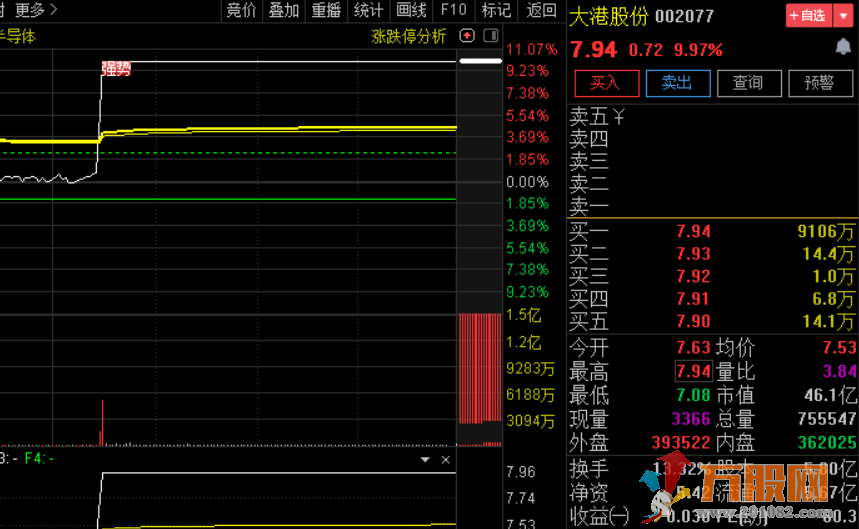The image size is (859, 529).
Task: Open the dropdown arrow beside 自选
Action: click(844, 15)
